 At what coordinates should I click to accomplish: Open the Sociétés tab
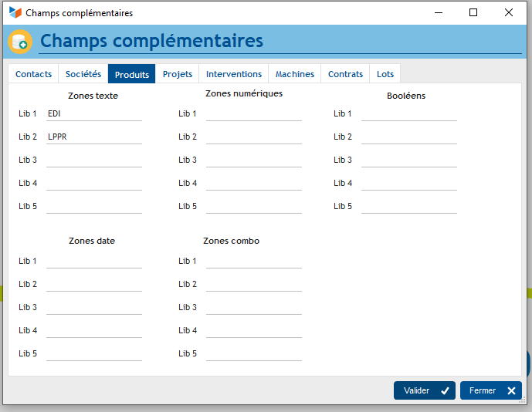pyautogui.click(x=83, y=74)
